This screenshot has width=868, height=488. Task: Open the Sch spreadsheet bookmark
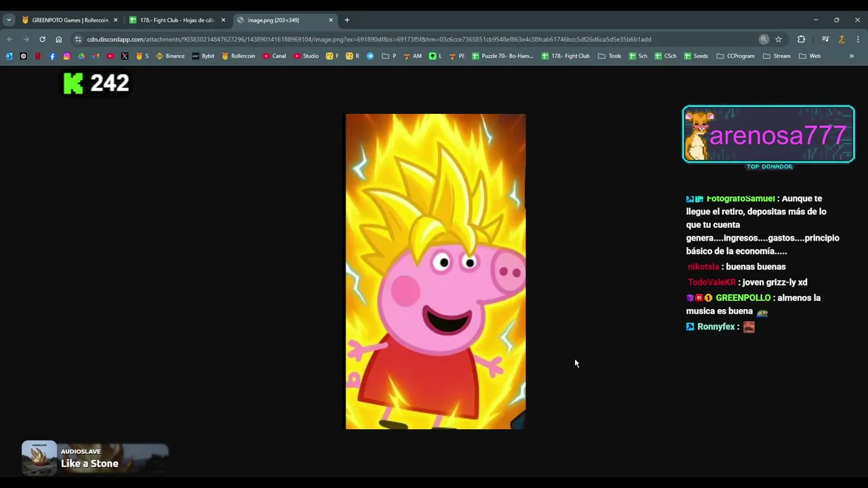(637, 56)
